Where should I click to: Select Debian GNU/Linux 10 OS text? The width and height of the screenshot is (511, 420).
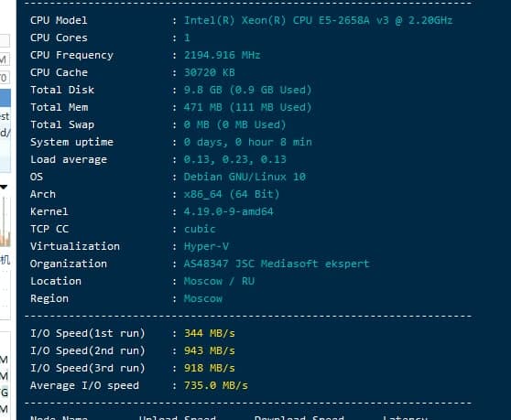pyautogui.click(x=245, y=177)
